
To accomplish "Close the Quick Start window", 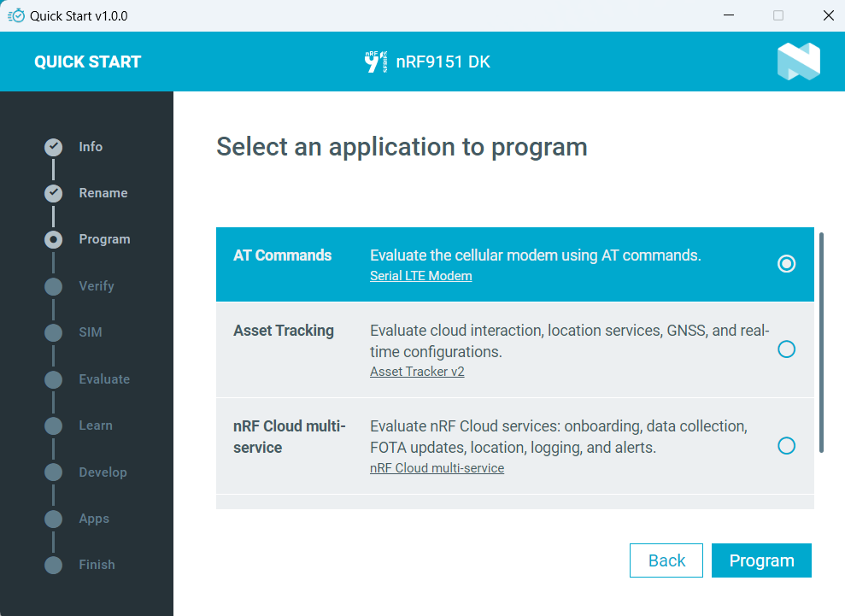I will pos(828,15).
